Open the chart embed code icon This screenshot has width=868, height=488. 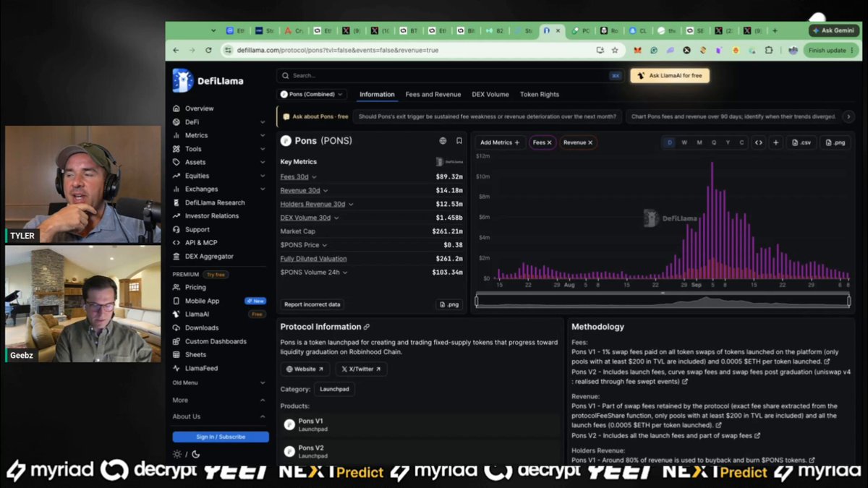click(x=758, y=142)
